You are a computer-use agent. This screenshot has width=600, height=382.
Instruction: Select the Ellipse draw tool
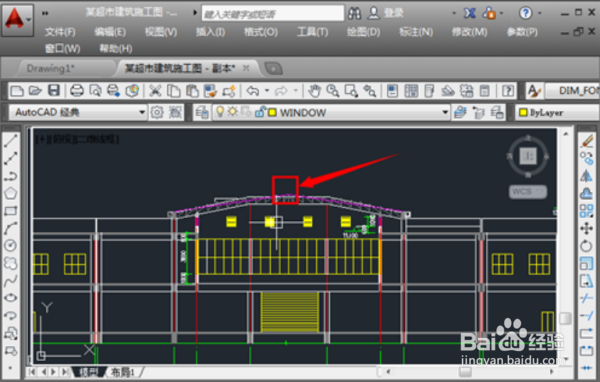(11, 298)
